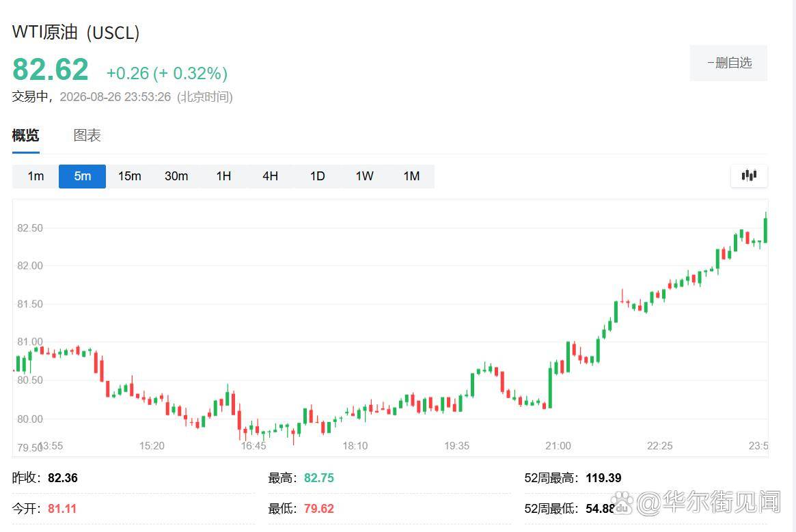This screenshot has height=532, width=796.
Task: Click the 15:20 time axis label
Action: click(152, 446)
